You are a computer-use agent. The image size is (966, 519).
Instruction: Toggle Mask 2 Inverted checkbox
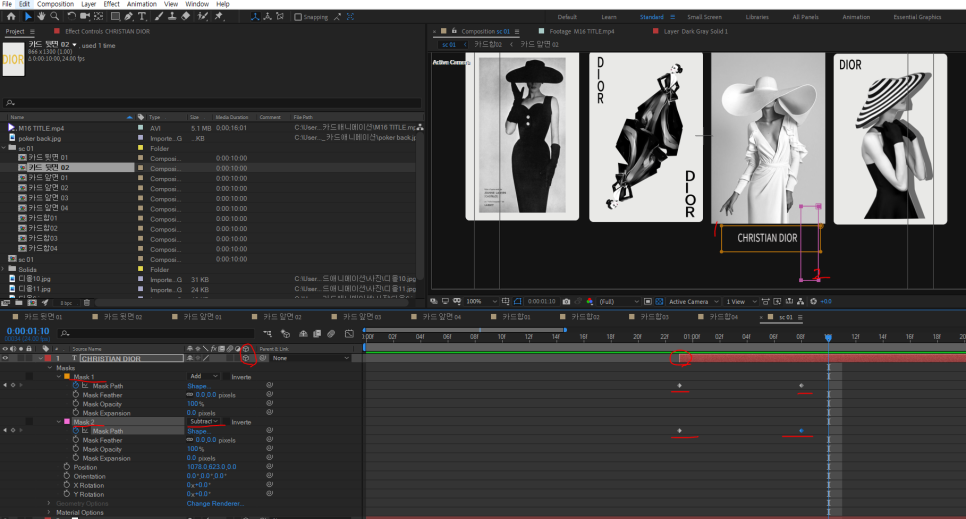click(x=227, y=422)
